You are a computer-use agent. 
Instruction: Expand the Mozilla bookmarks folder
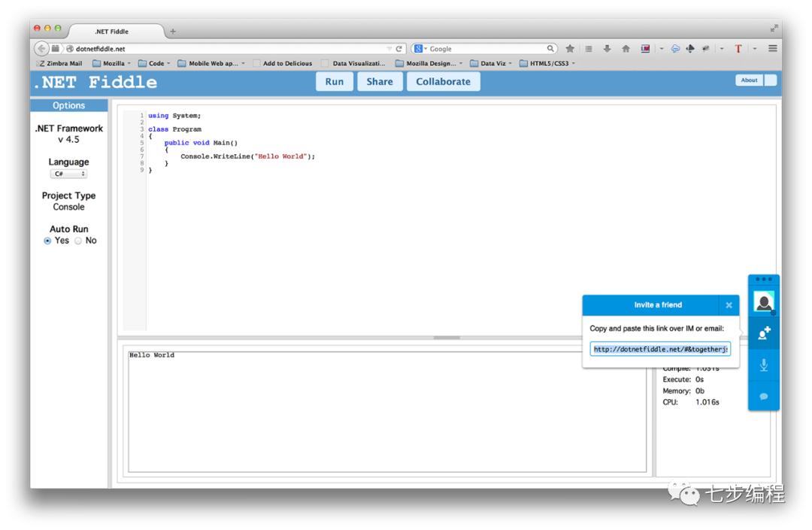(111, 63)
